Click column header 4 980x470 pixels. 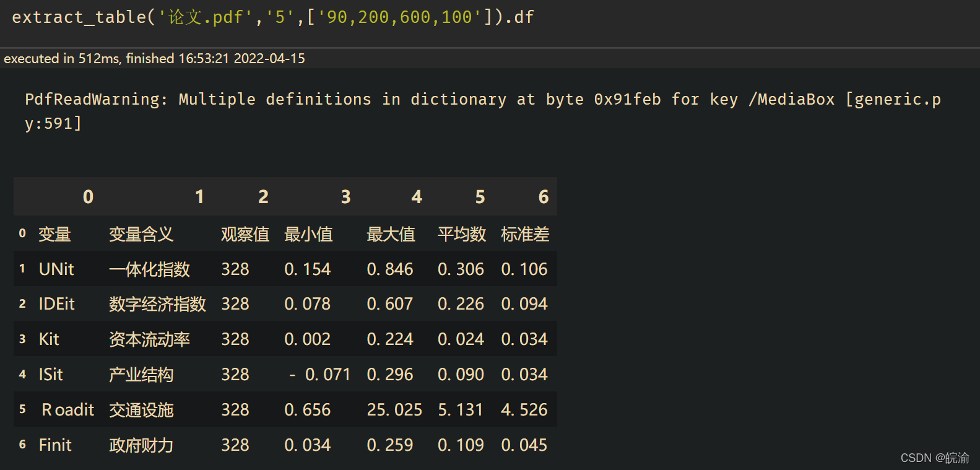point(417,196)
